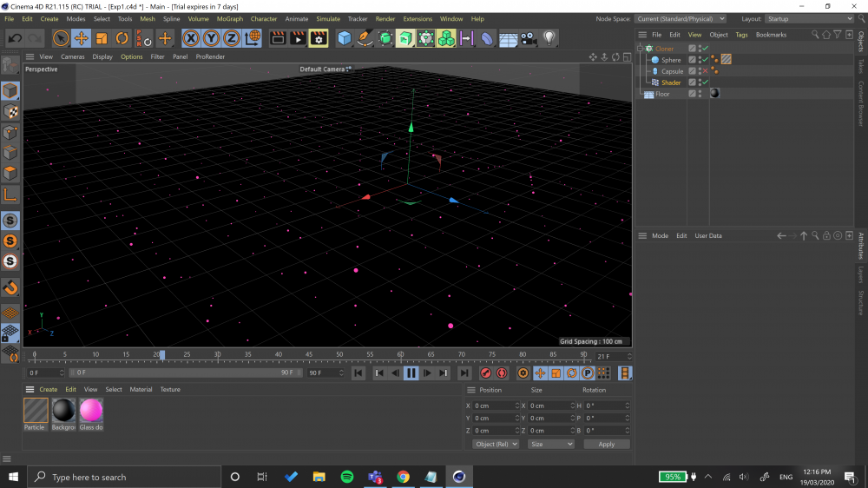Screen dimensions: 868x488
Task: Go to start of timeline
Action: (358, 373)
